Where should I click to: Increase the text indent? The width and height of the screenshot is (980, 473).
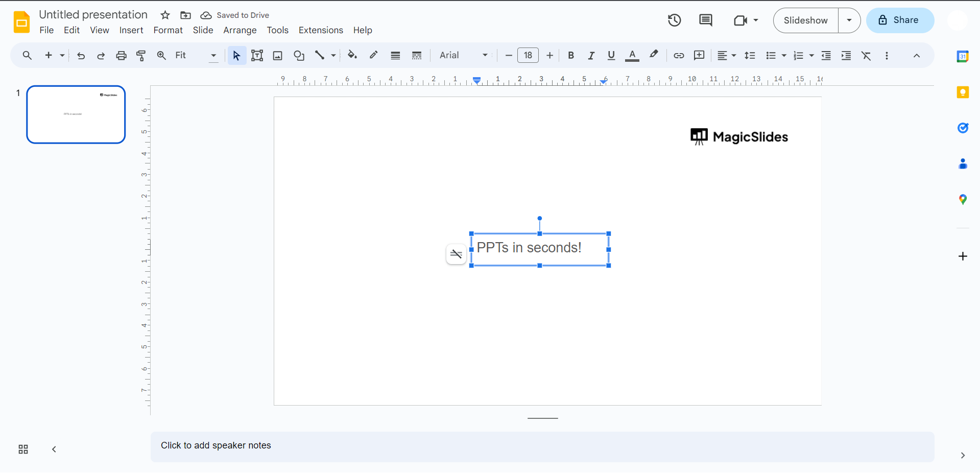point(846,55)
